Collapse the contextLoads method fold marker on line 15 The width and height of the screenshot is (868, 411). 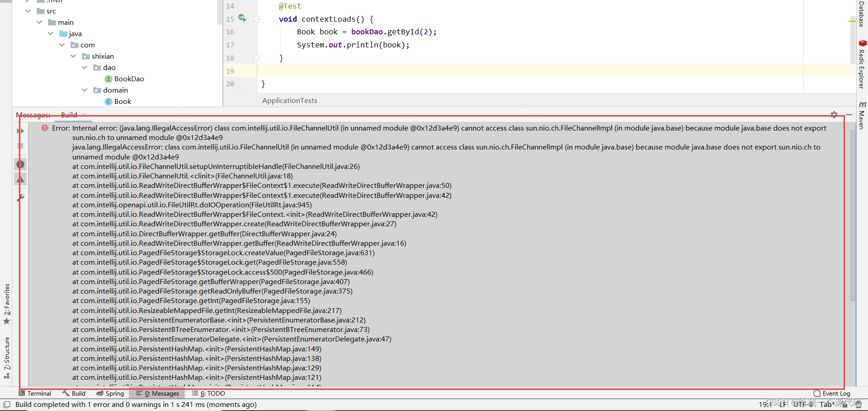257,19
